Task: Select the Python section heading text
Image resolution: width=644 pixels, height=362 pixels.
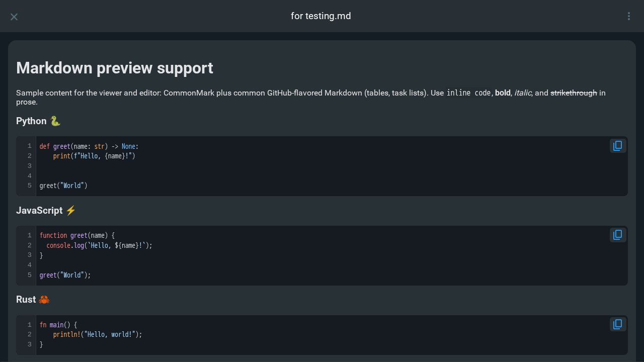Action: pyautogui.click(x=31, y=121)
